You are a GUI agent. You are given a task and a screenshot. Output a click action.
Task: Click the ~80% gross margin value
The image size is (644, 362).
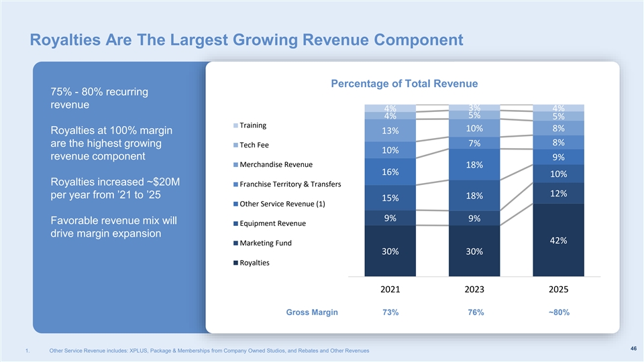[x=558, y=312]
